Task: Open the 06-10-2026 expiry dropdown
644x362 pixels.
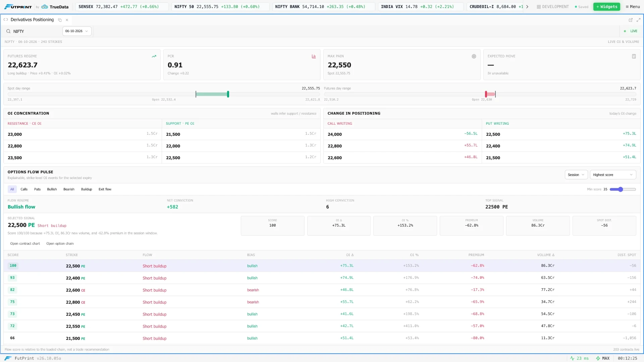Action: point(77,31)
